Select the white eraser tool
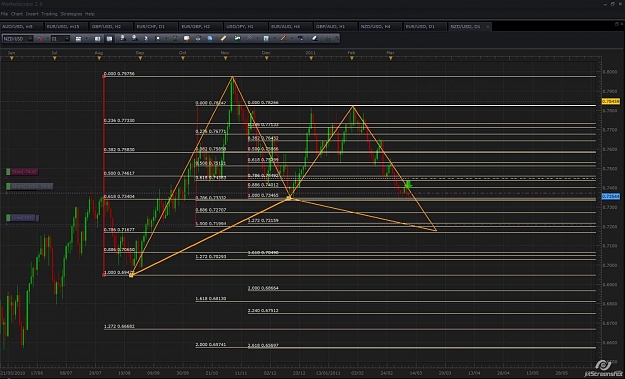The height and width of the screenshot is (379, 625). click(x=314, y=38)
